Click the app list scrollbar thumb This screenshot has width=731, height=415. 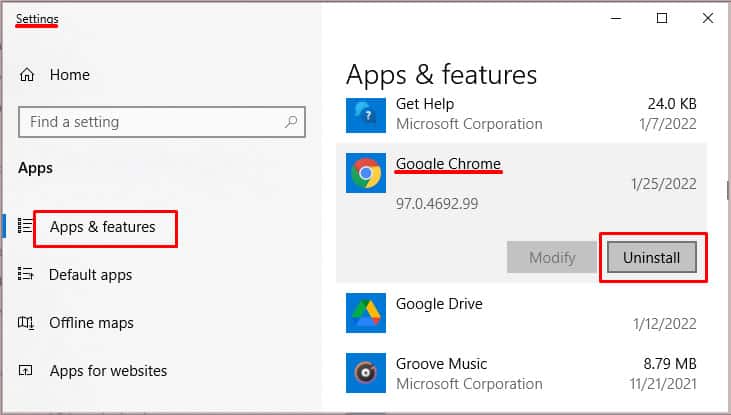coord(727,190)
